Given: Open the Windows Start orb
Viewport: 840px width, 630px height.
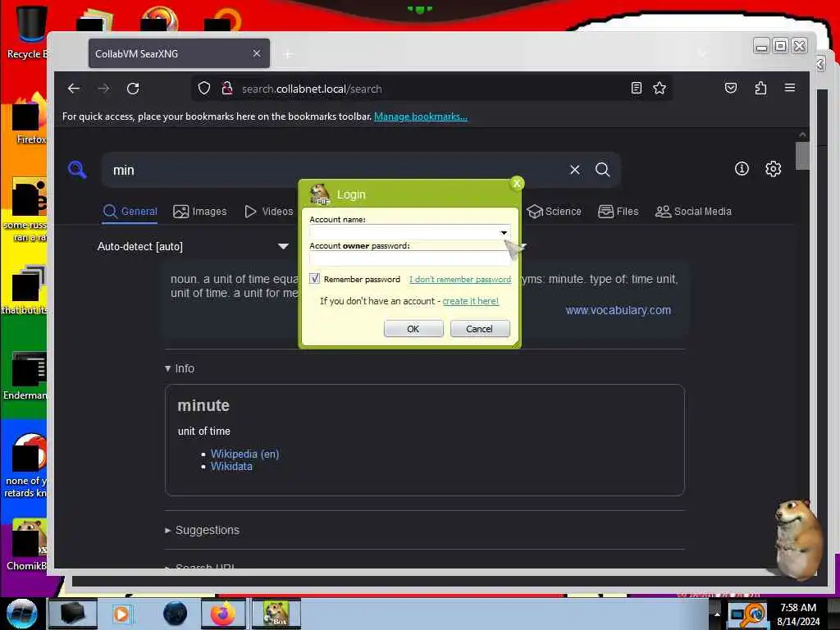Looking at the screenshot, I should click(22, 614).
